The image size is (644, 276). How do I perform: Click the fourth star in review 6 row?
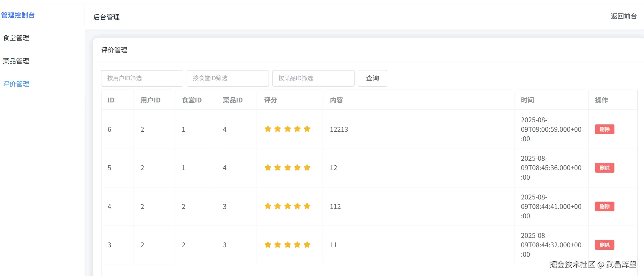297,129
